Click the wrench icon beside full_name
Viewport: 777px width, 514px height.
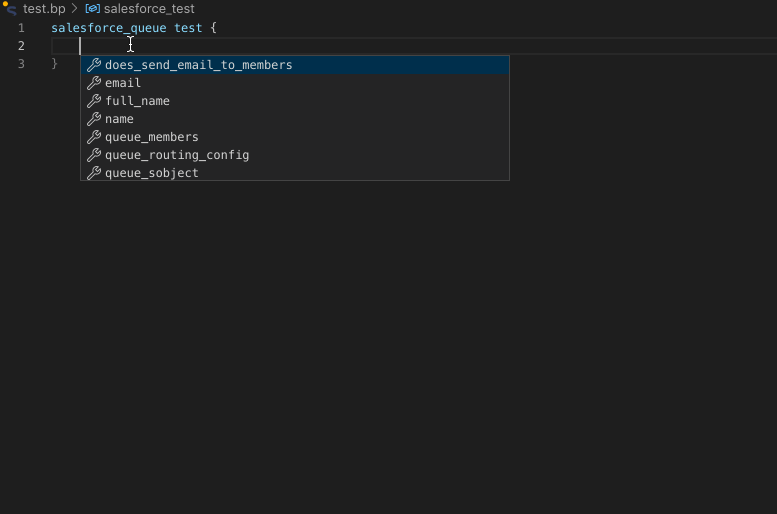pyautogui.click(x=94, y=101)
